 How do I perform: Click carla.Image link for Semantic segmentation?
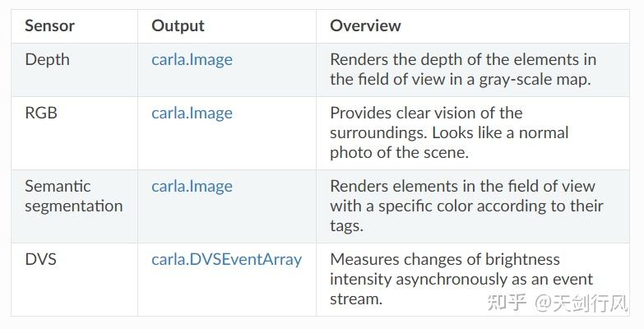coord(192,187)
